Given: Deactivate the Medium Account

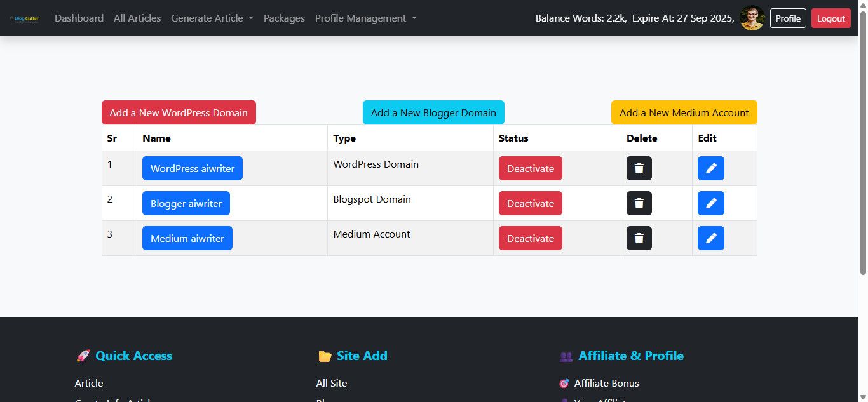Looking at the screenshot, I should point(530,238).
